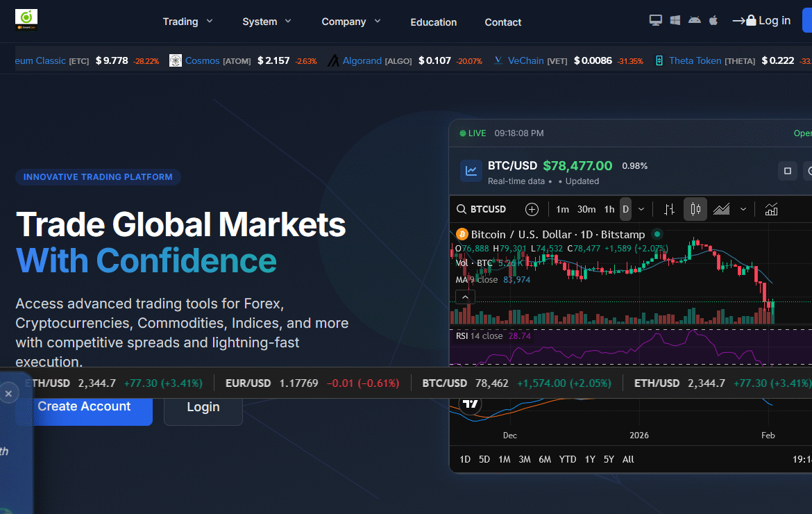Select the candlestick chart style icon
This screenshot has height=514, width=812.
point(695,209)
